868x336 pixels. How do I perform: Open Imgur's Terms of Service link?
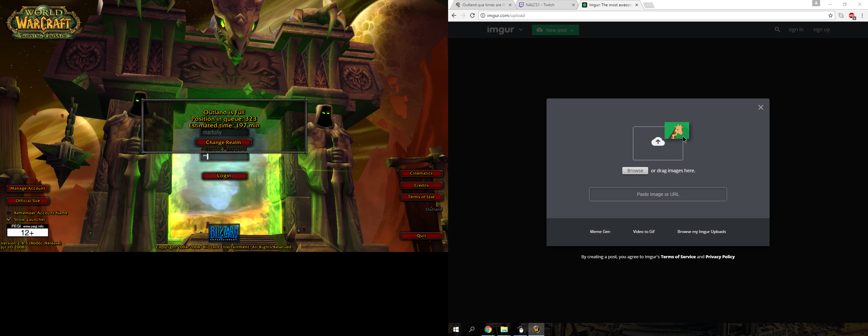point(678,257)
